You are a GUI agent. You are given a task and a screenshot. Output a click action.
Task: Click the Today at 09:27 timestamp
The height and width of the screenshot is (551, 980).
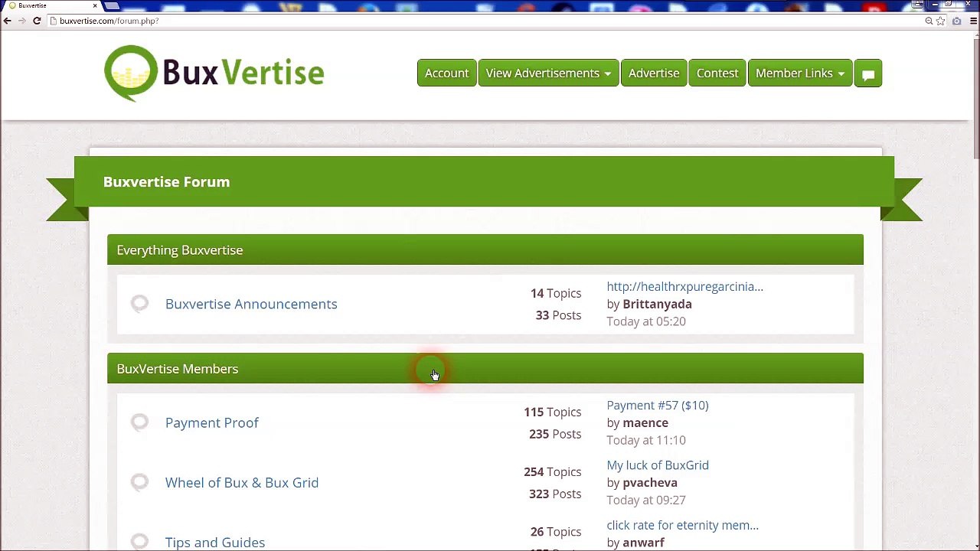(646, 500)
